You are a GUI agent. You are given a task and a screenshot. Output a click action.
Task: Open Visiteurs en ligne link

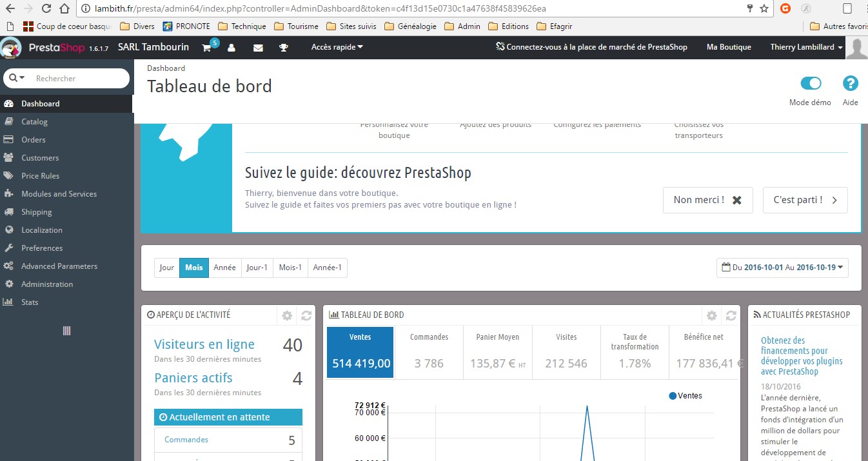point(204,345)
